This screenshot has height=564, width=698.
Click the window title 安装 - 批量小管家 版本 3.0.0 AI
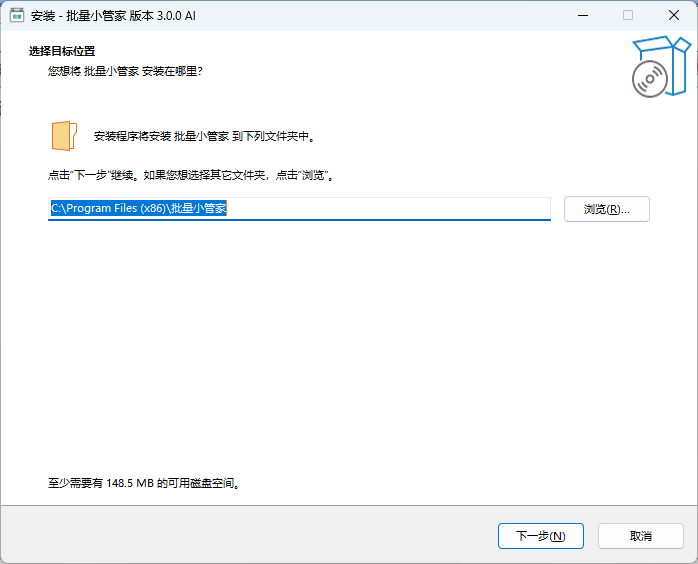click(x=119, y=15)
